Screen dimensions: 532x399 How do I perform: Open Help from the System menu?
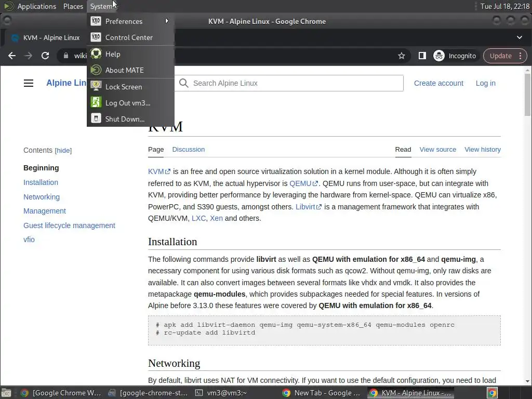(x=130, y=54)
